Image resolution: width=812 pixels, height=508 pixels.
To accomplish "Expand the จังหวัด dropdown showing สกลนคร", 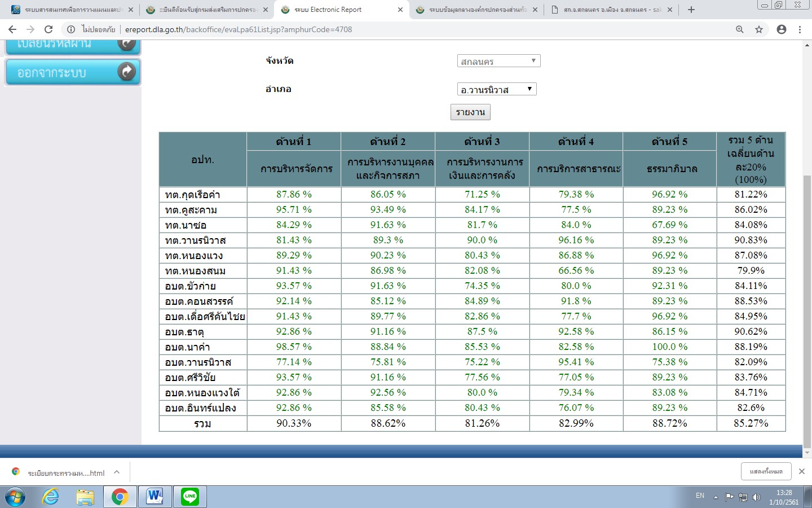I will click(498, 61).
